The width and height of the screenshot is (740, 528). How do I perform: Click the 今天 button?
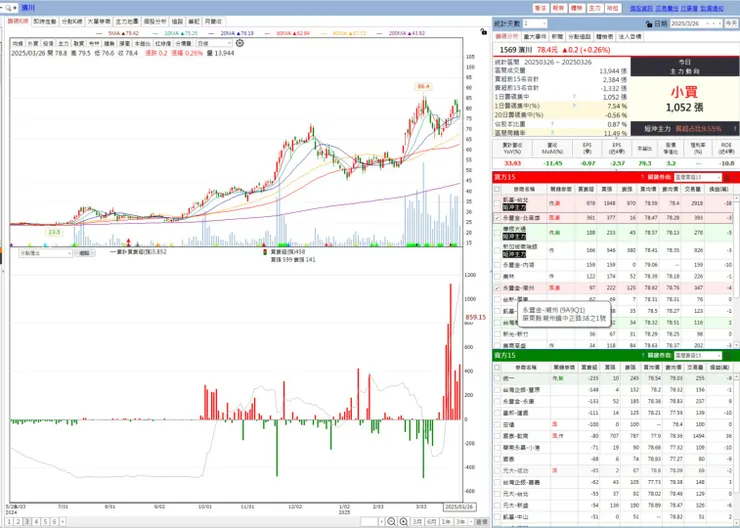[x=732, y=24]
